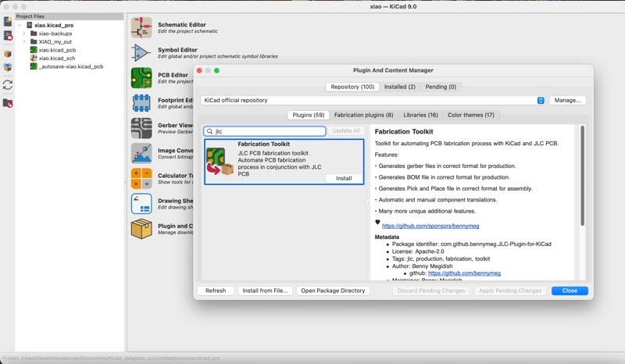Click the Open Project icon in left toolbar
This screenshot has width=625, height=364.
[8, 35]
